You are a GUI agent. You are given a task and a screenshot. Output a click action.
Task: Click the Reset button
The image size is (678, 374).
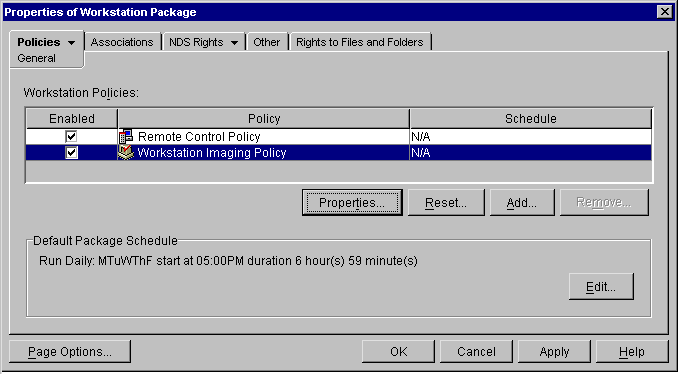coord(446,202)
